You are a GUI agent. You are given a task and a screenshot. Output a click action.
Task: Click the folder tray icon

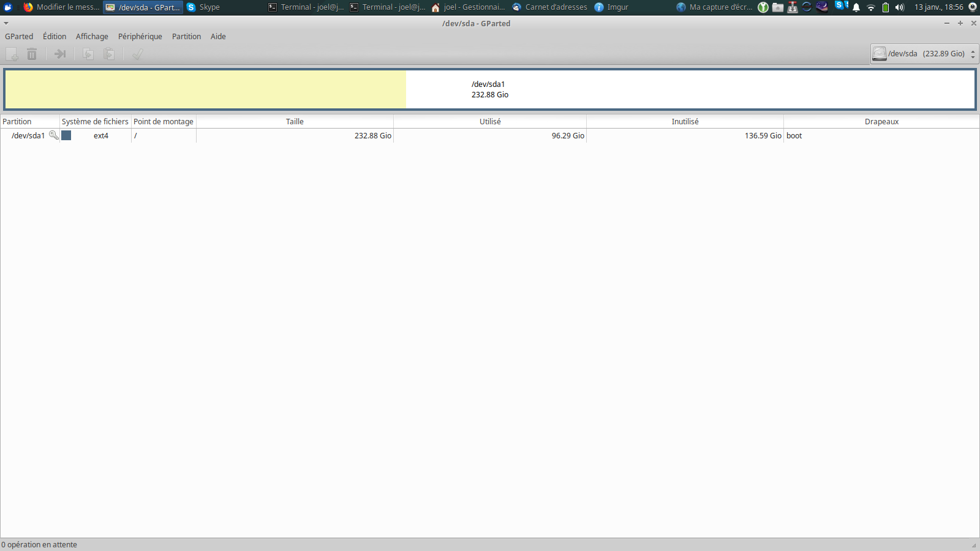[778, 7]
